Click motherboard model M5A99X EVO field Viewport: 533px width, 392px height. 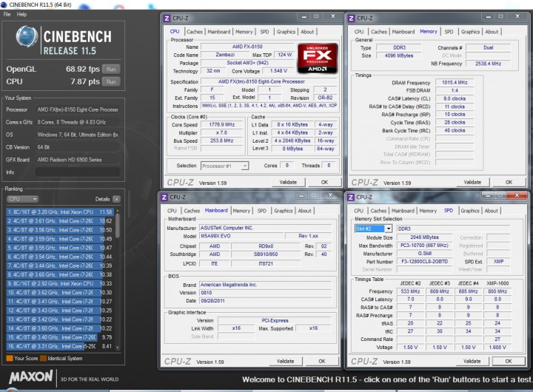[x=241, y=236]
